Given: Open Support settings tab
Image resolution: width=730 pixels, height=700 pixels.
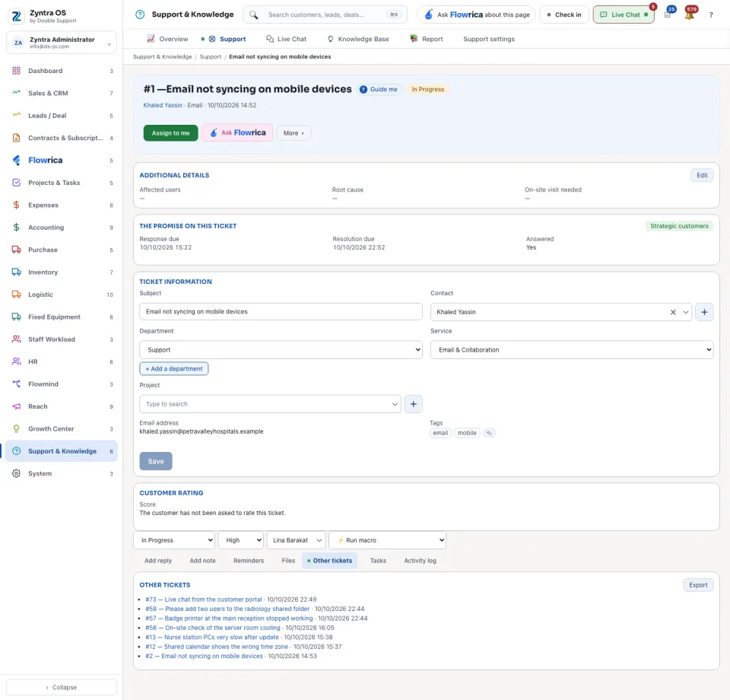Looking at the screenshot, I should (x=489, y=39).
